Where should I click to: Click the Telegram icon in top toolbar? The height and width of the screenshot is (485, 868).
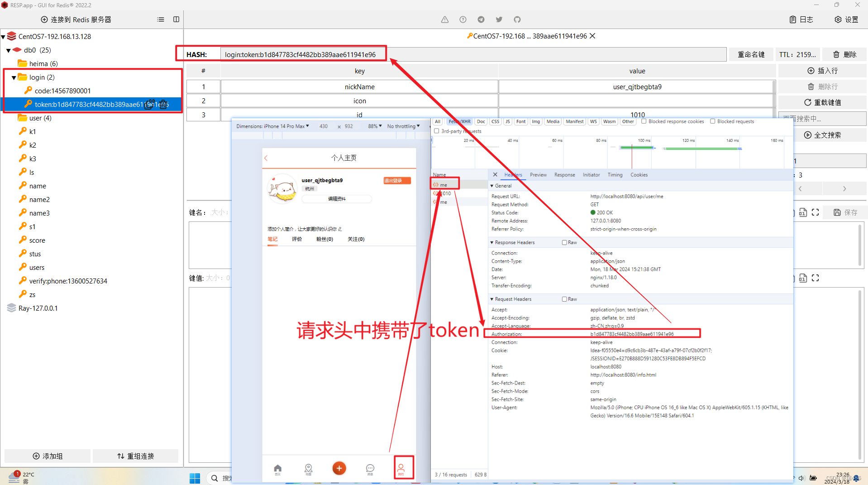click(x=481, y=19)
